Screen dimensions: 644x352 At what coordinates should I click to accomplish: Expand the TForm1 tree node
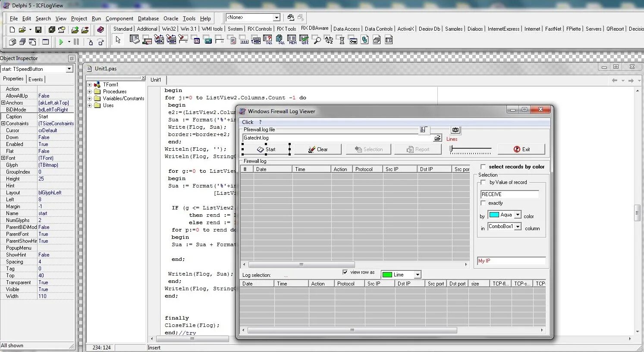tap(90, 85)
